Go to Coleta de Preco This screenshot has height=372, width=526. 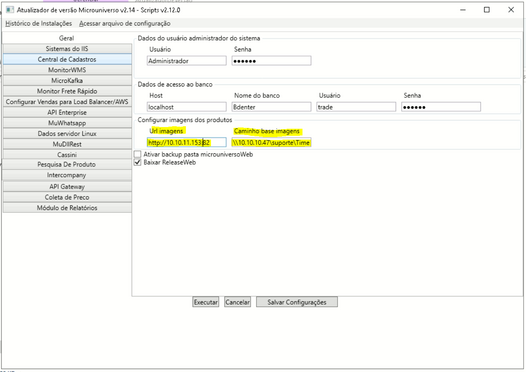click(67, 197)
